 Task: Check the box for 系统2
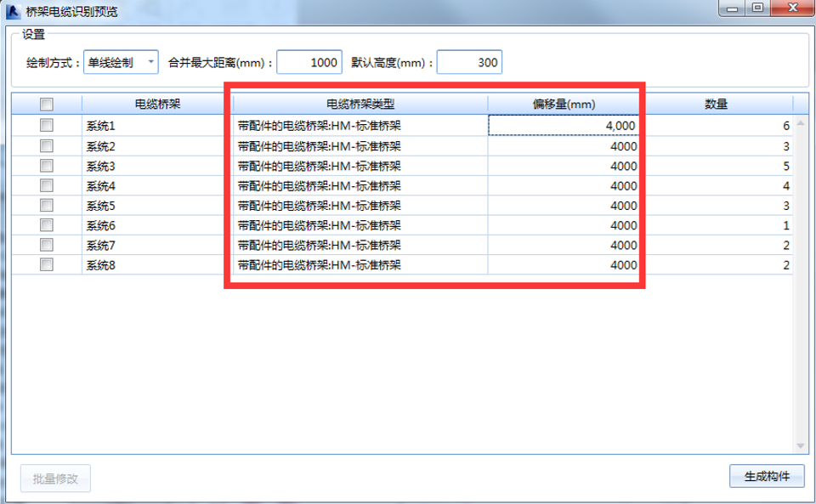tap(46, 145)
